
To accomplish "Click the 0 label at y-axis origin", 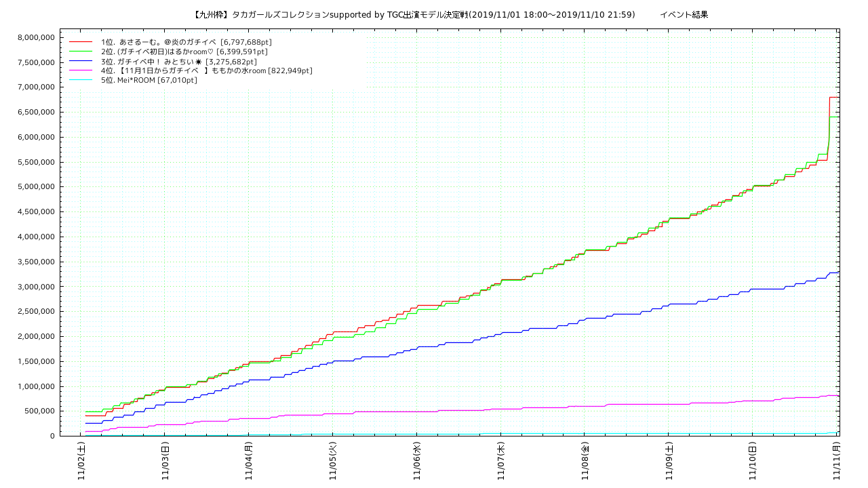I will [52, 436].
